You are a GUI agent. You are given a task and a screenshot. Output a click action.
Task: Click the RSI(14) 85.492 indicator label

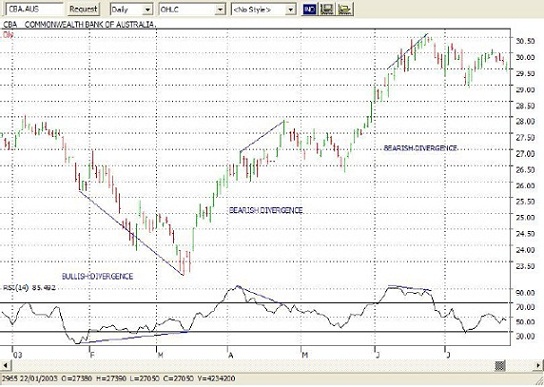(29, 287)
